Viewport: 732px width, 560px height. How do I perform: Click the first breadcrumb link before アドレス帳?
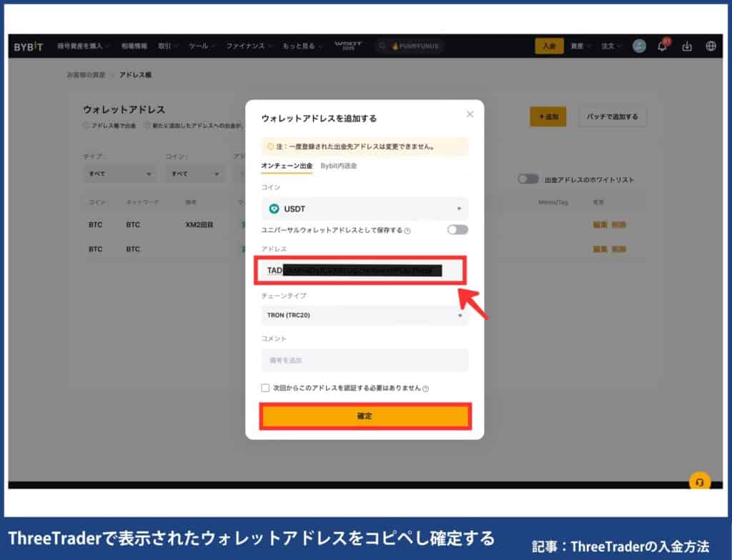click(x=86, y=75)
